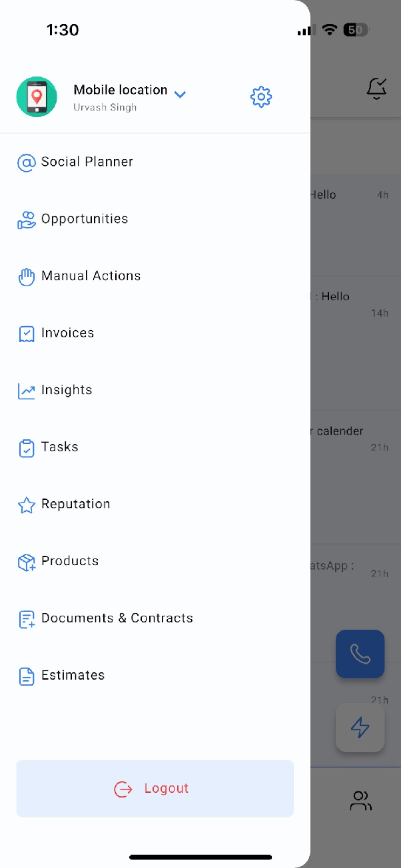
Task: Select the Manual Actions hand icon
Action: [26, 276]
